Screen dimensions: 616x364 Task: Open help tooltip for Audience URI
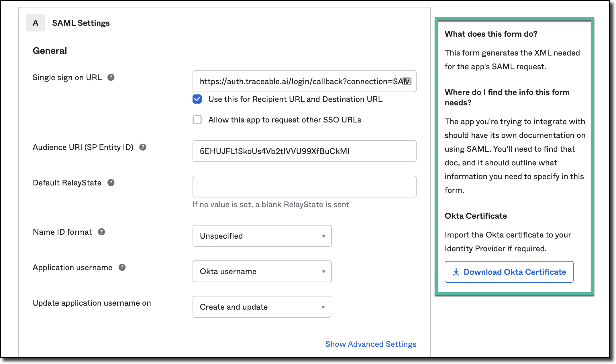pyautogui.click(x=143, y=147)
